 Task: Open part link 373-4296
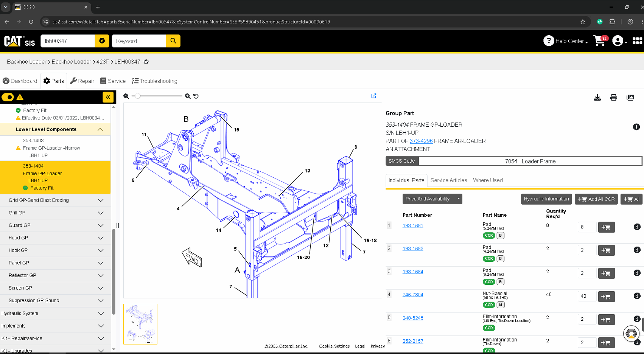tap(421, 141)
